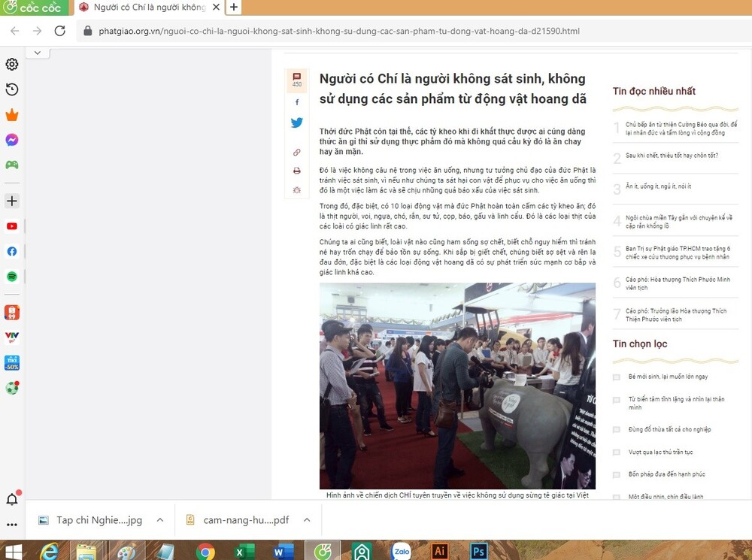Open the green gamepad games icon
The image size is (752, 560).
[12, 165]
